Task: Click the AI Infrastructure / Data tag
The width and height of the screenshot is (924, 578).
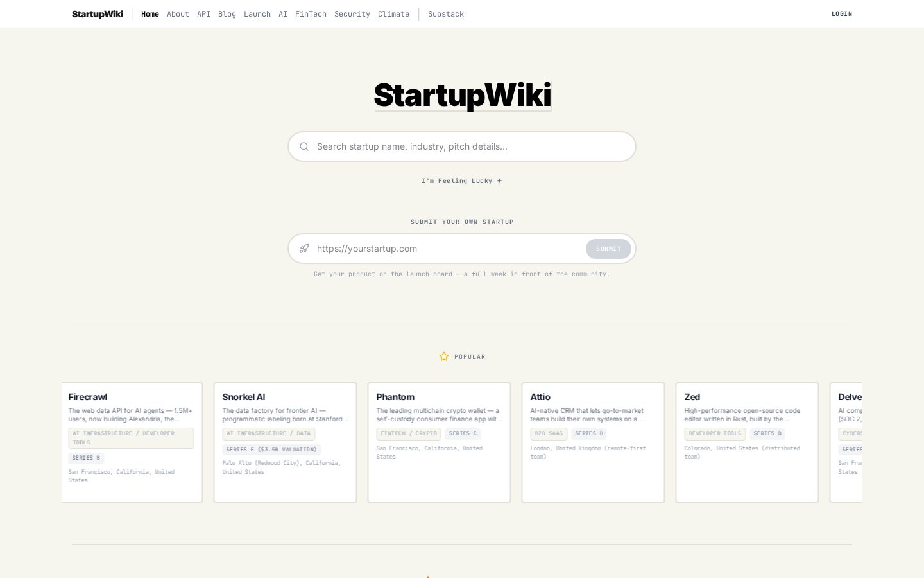Action: click(x=268, y=433)
